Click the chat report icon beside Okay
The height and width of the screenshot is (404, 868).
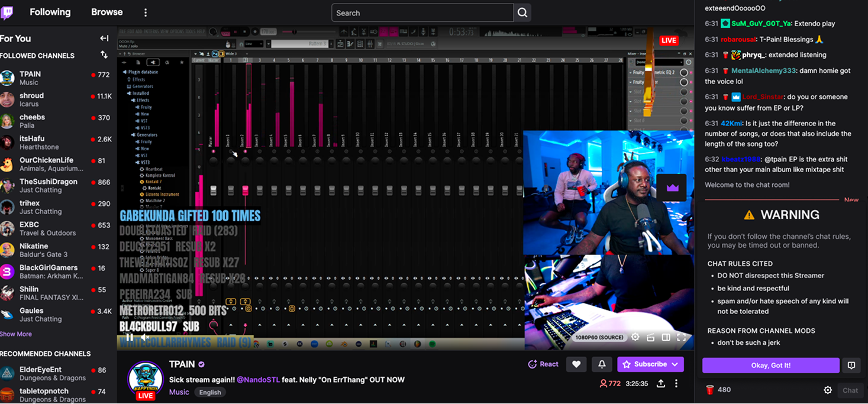(851, 366)
